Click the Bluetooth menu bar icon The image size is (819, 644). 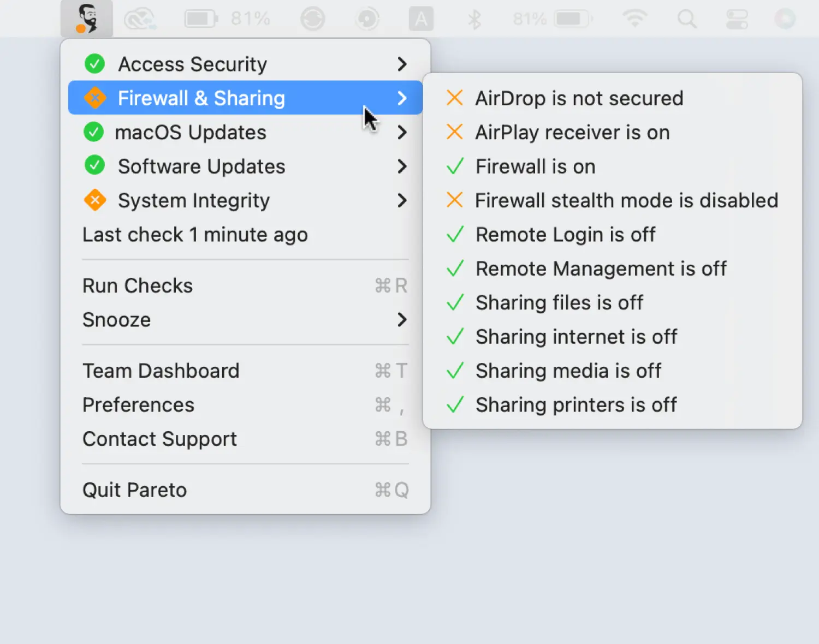tap(474, 19)
